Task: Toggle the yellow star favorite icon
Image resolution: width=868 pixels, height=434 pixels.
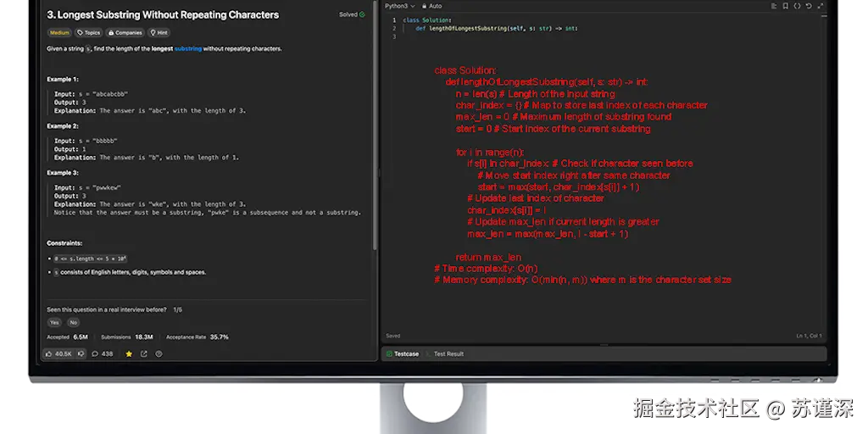Action: (129, 353)
